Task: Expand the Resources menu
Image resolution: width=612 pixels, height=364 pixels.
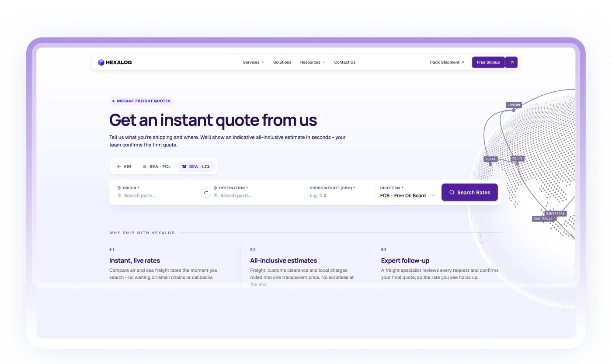Action: [x=313, y=62]
